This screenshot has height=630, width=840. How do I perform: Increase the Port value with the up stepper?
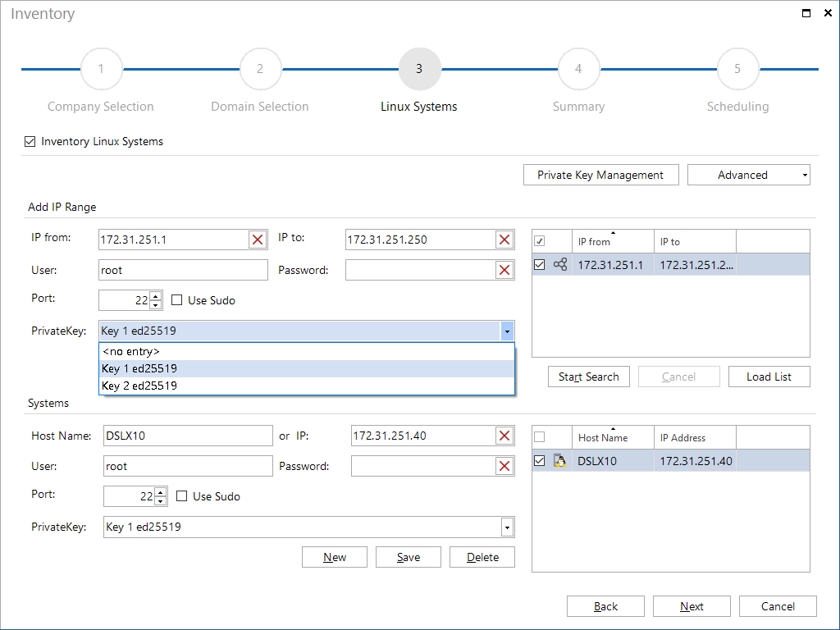tap(156, 295)
